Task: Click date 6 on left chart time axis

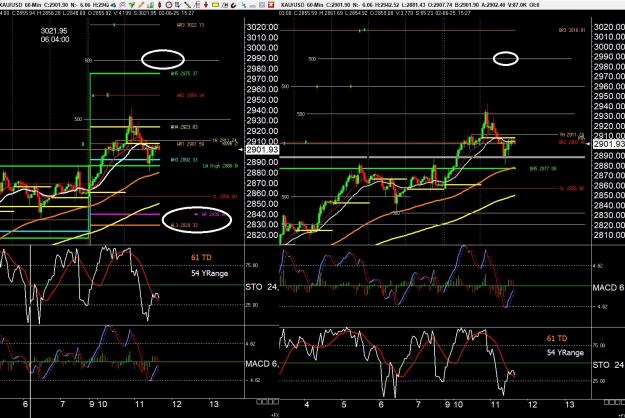Action: [25, 404]
